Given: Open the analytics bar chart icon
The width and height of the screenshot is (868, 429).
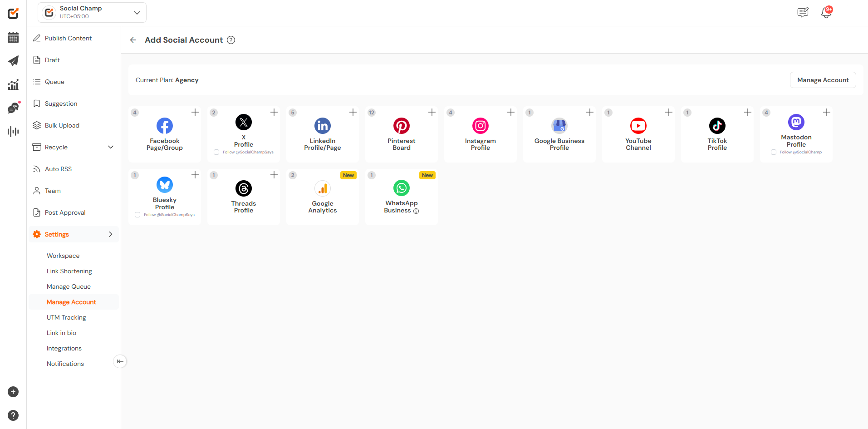Looking at the screenshot, I should [x=13, y=84].
